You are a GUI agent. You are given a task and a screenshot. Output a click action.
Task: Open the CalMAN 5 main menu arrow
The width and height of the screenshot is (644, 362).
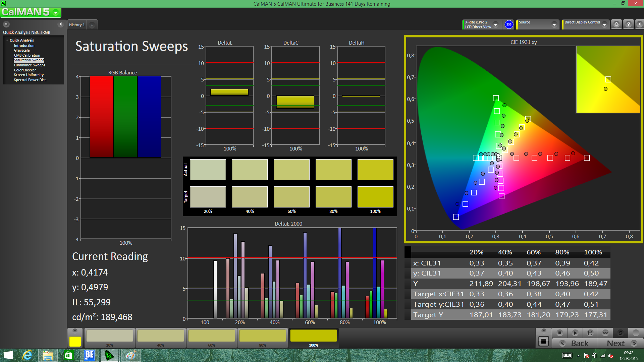56,13
